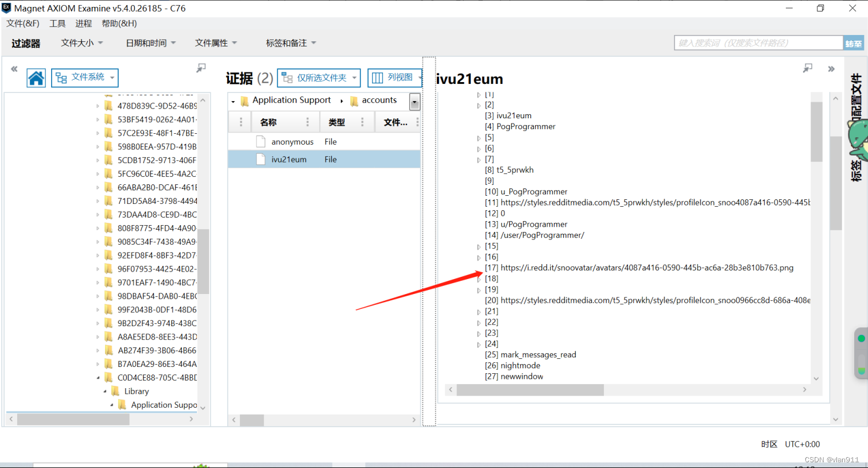The height and width of the screenshot is (468, 868).
Task: Open the 文件系统 view dropdown
Action: click(x=85, y=78)
